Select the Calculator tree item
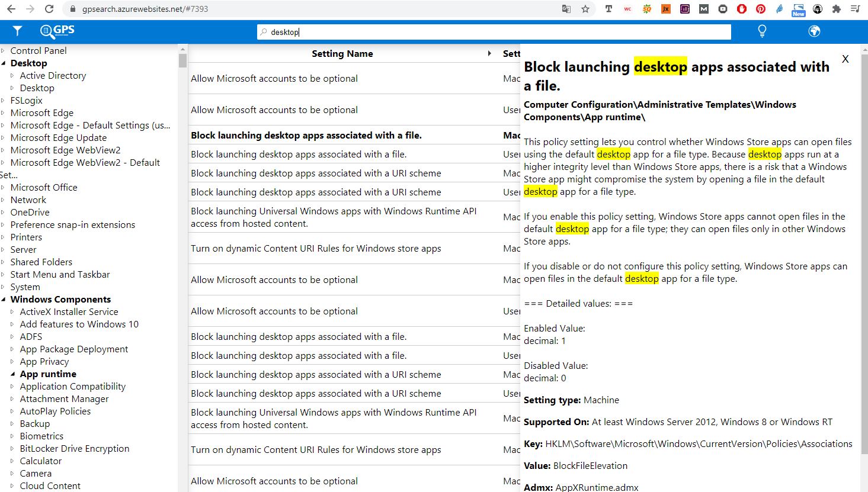The height and width of the screenshot is (492, 868). 41,461
